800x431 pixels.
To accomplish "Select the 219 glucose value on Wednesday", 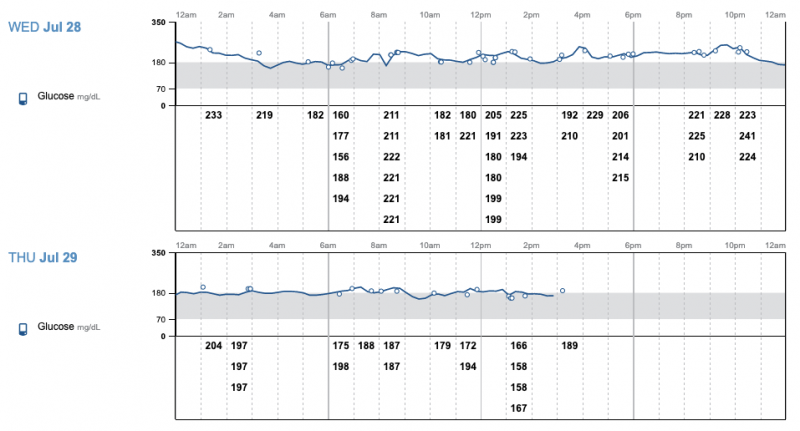I will coord(264,116).
